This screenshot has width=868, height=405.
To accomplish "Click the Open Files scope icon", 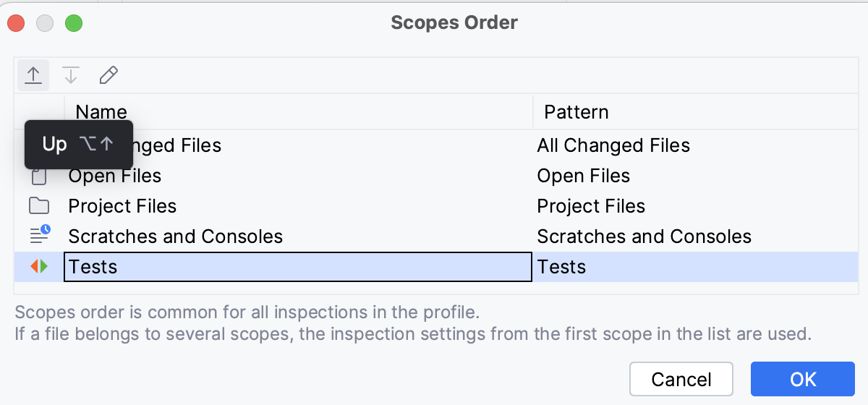I will 39,176.
